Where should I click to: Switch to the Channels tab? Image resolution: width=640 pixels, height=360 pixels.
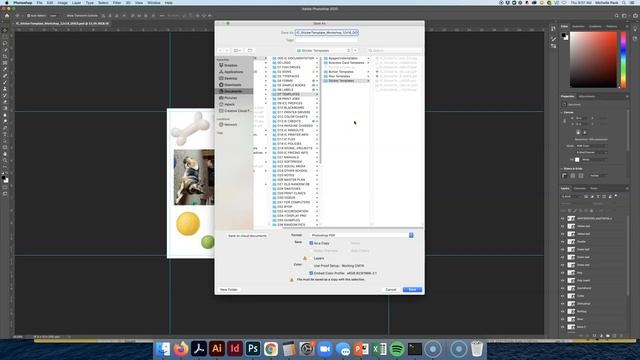click(x=580, y=188)
